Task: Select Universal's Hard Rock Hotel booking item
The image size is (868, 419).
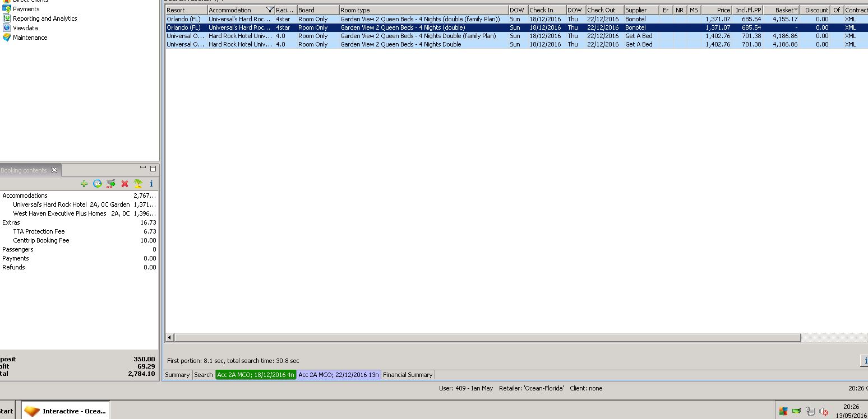Action: coord(79,204)
